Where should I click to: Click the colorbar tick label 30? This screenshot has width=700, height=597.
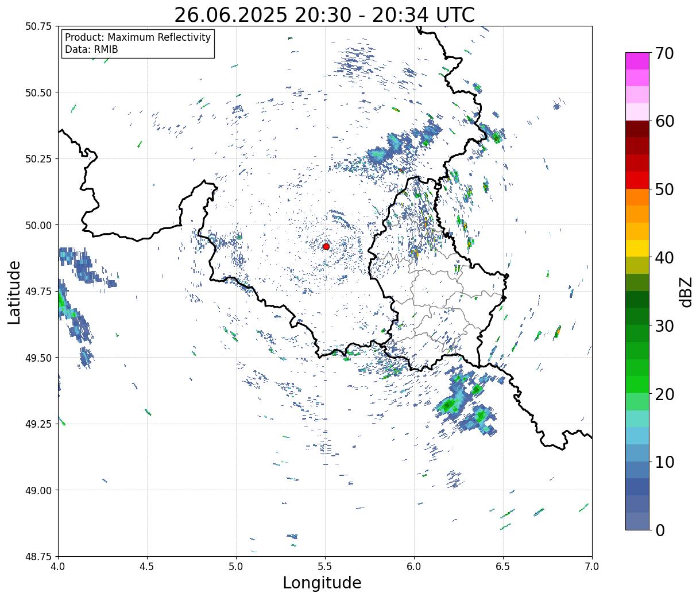click(664, 325)
